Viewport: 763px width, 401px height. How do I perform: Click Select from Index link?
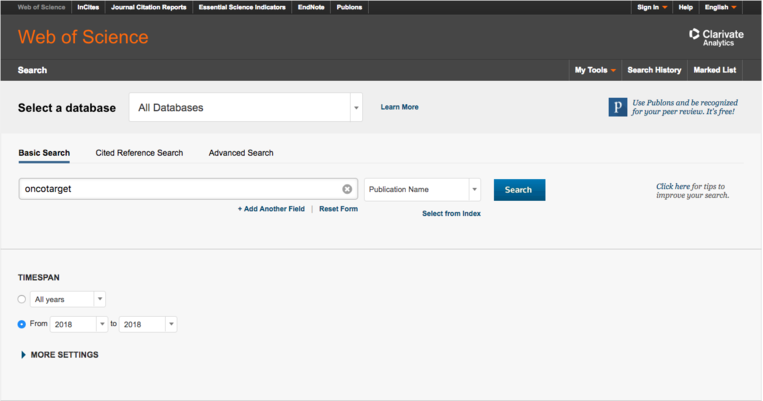pyautogui.click(x=451, y=214)
